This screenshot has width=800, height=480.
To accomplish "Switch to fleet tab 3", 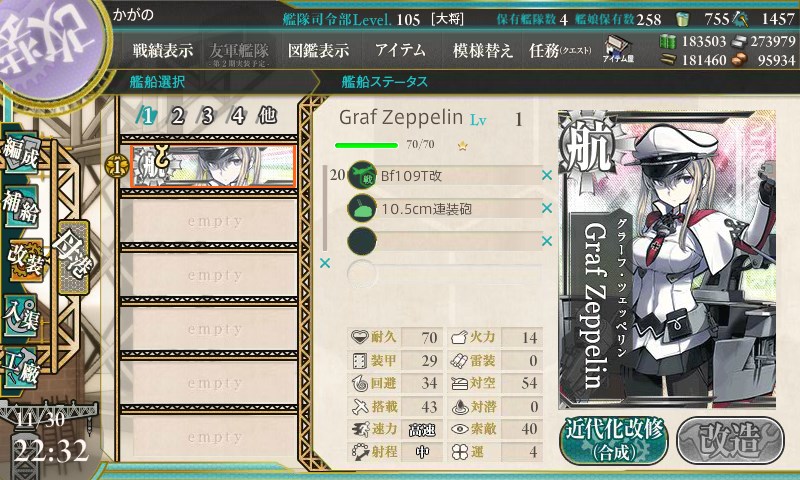I will (207, 116).
